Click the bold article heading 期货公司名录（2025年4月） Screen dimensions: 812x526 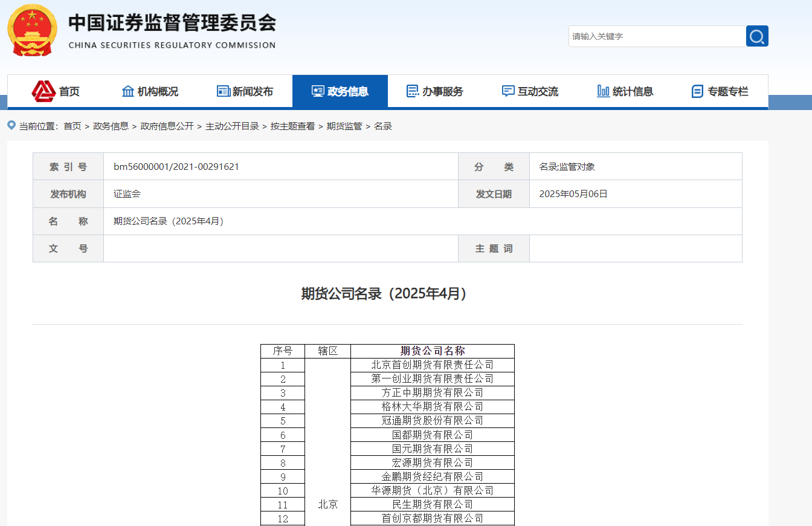pos(387,293)
